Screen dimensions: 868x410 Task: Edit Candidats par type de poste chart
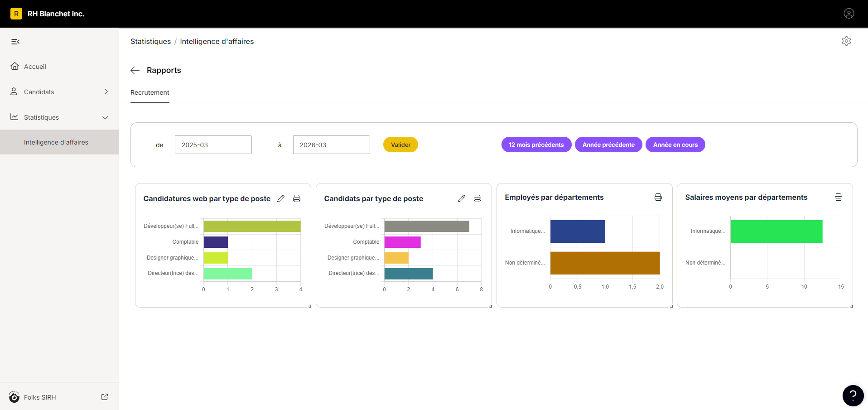coord(462,198)
